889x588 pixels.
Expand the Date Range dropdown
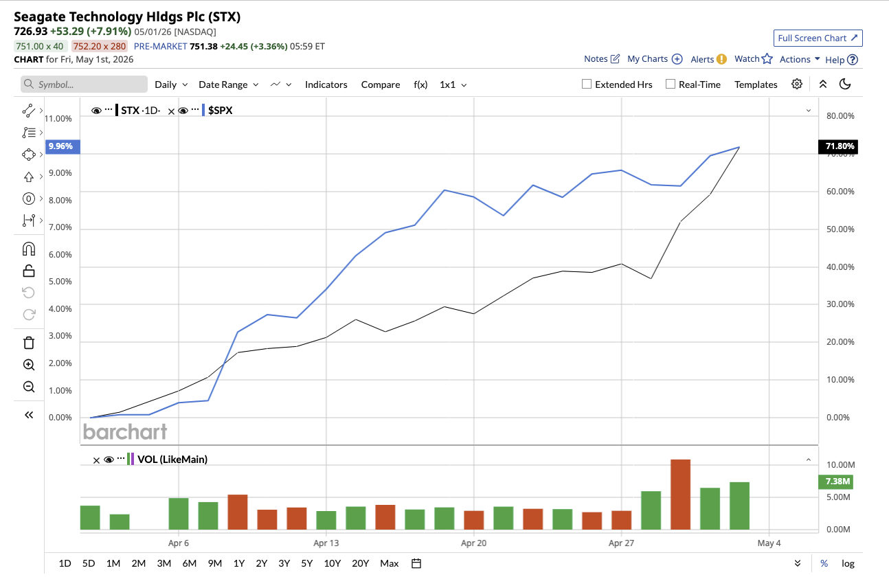point(229,84)
